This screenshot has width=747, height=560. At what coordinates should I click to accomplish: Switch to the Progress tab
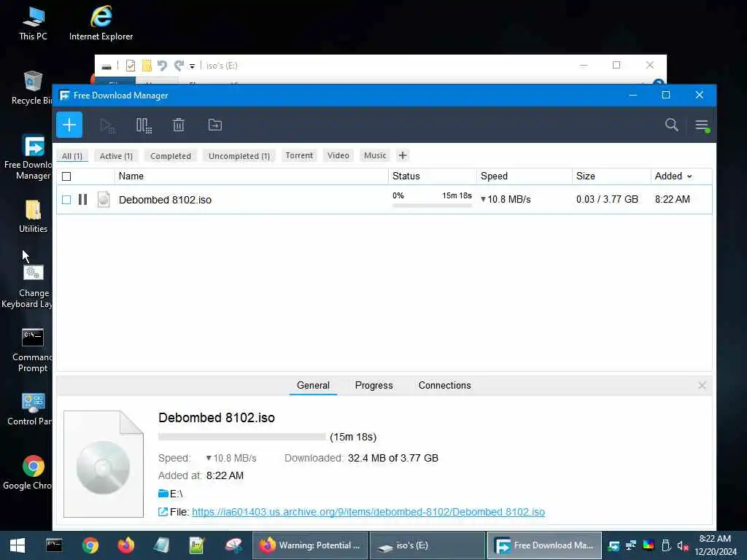point(374,385)
